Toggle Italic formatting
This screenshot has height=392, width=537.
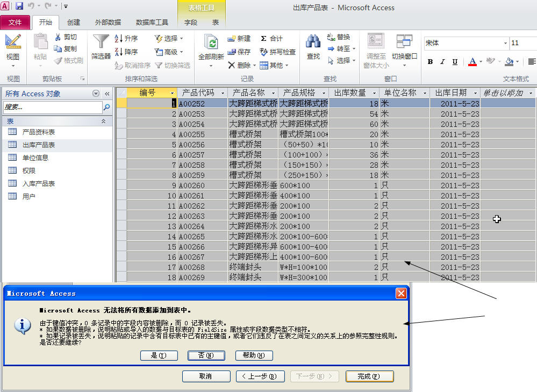442,62
